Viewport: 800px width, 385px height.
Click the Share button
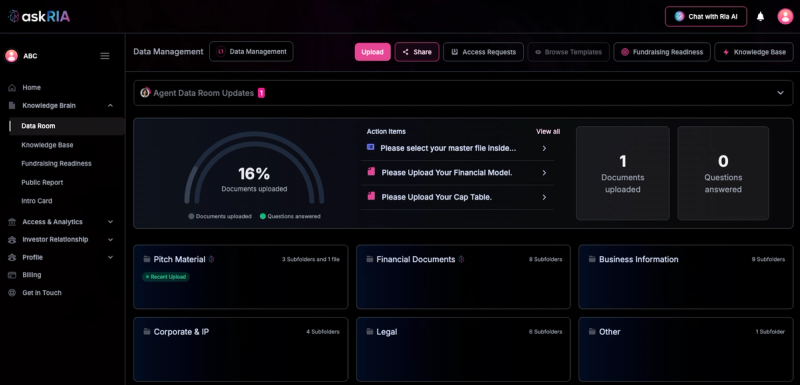tap(417, 52)
